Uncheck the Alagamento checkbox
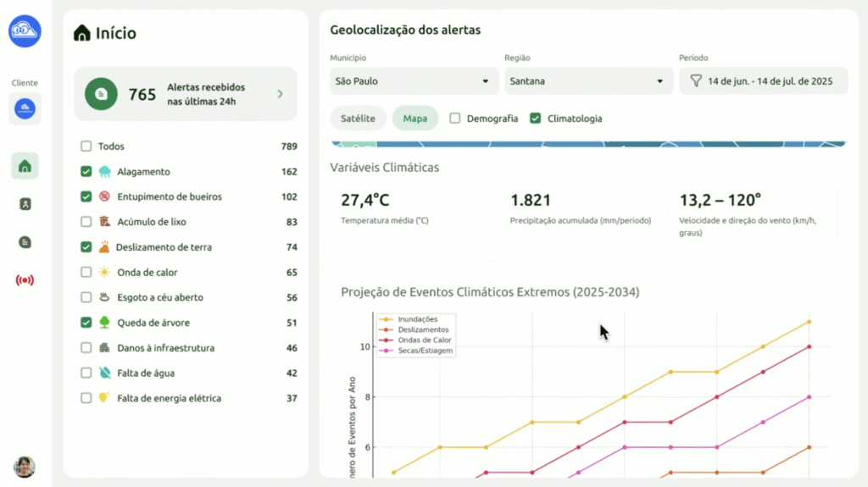 pyautogui.click(x=86, y=172)
